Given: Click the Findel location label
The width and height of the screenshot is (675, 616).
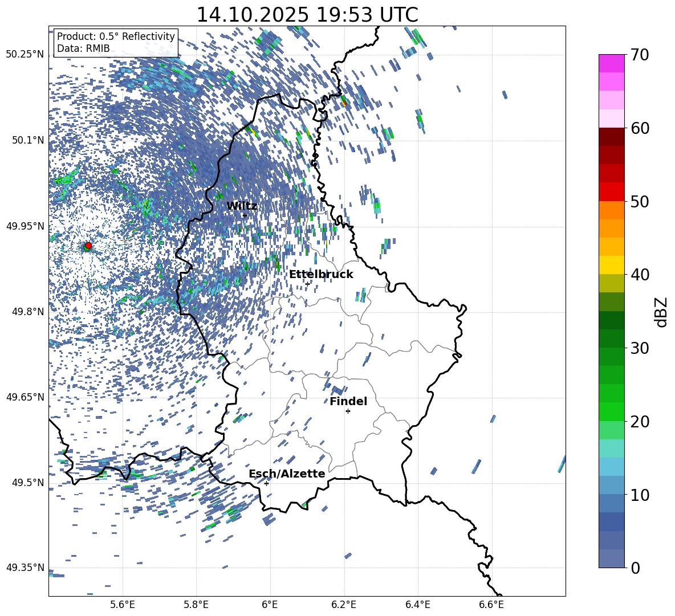Looking at the screenshot, I should 348,401.
